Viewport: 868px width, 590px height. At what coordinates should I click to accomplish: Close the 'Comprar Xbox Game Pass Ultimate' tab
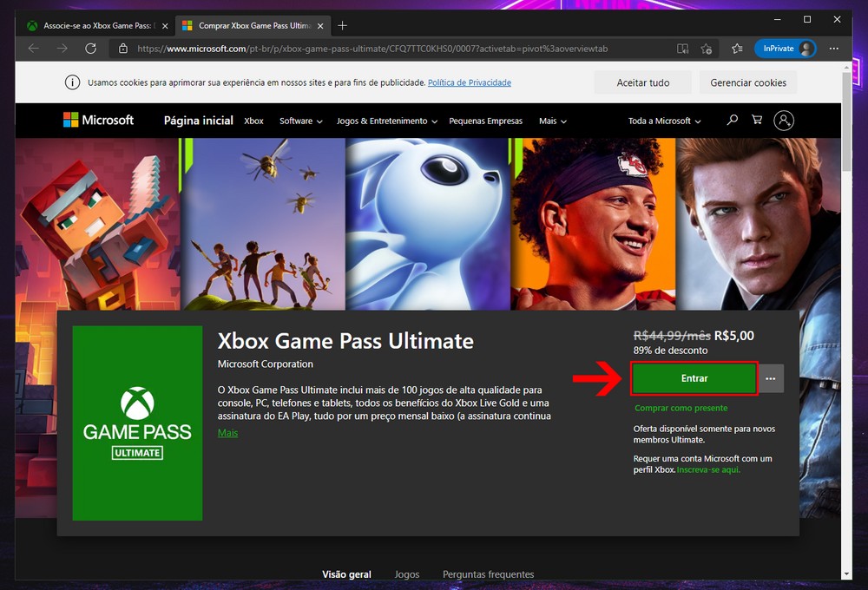click(320, 26)
